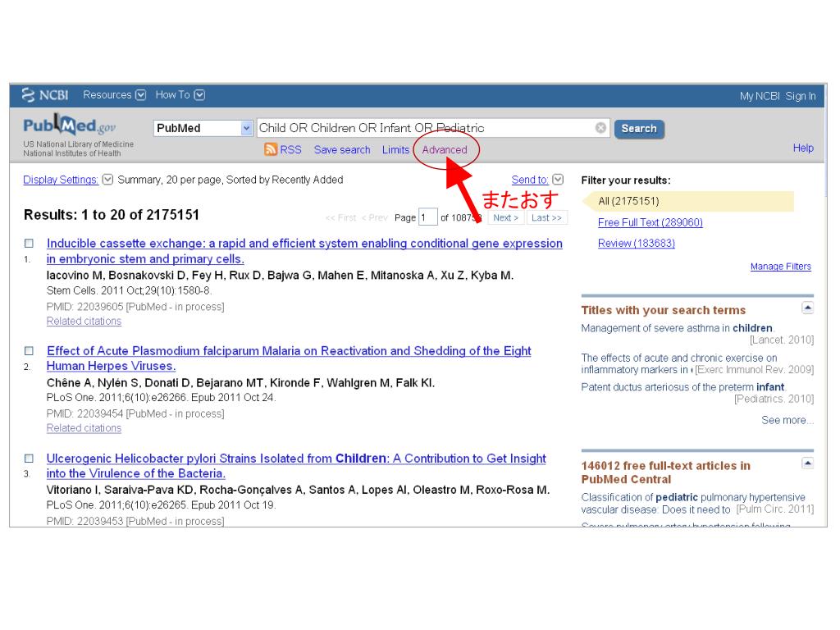Click the Filter your results heading

[x=626, y=180]
